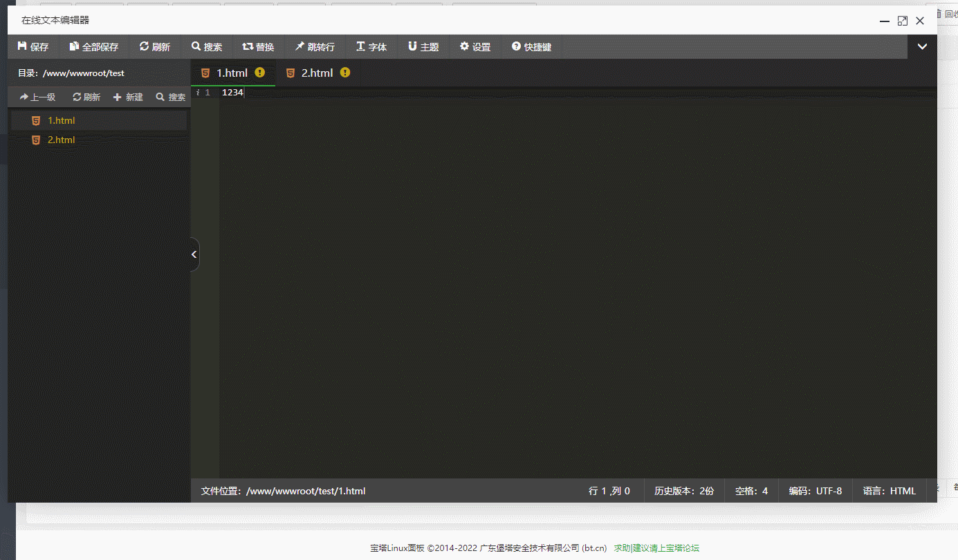958x560 pixels.
Task: Maximize the online text editor window
Action: point(903,21)
